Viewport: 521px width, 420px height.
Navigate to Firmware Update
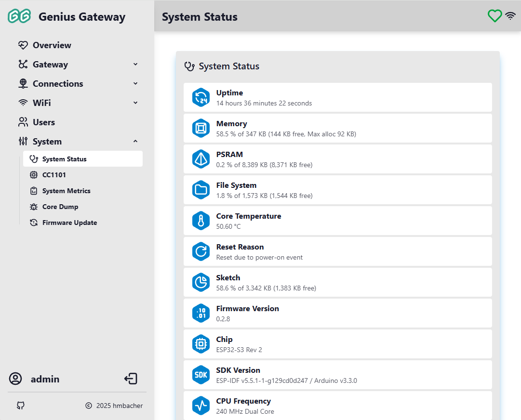tap(69, 223)
